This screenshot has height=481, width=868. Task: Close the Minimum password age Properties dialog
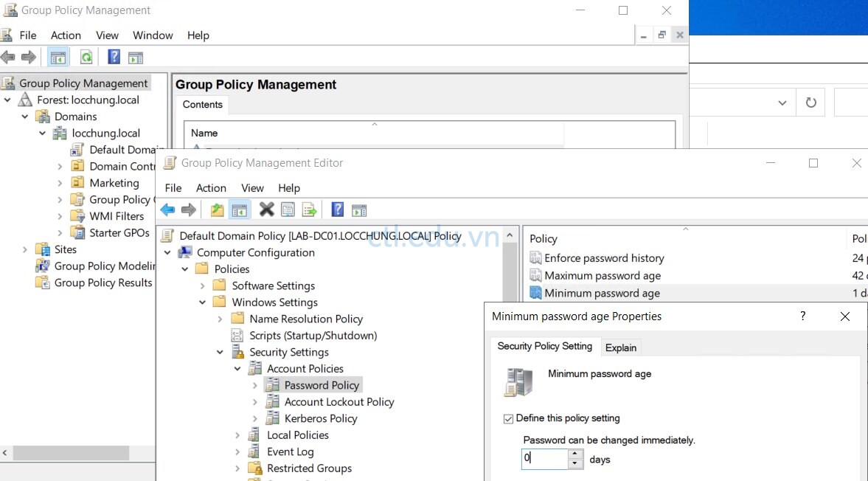coord(844,316)
